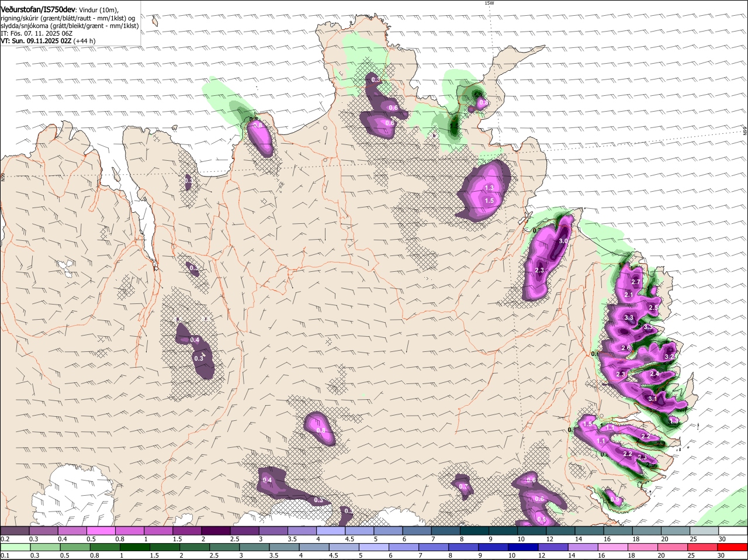Screen dimensions: 748x560
Task: Click the '0.2' label under the upper legend
Action: pos(5,539)
